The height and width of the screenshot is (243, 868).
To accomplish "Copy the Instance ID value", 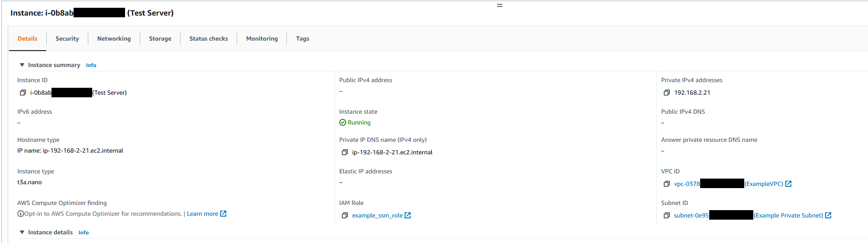I will (x=23, y=93).
